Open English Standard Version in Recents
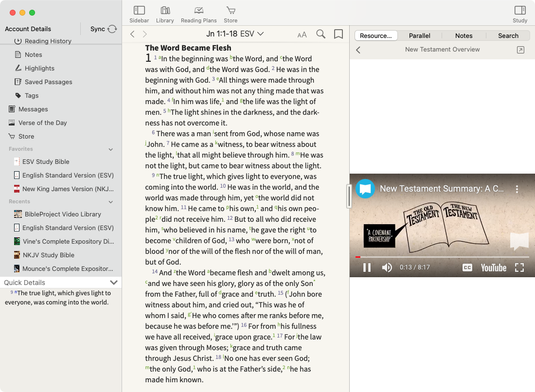The image size is (535, 392). [64, 228]
